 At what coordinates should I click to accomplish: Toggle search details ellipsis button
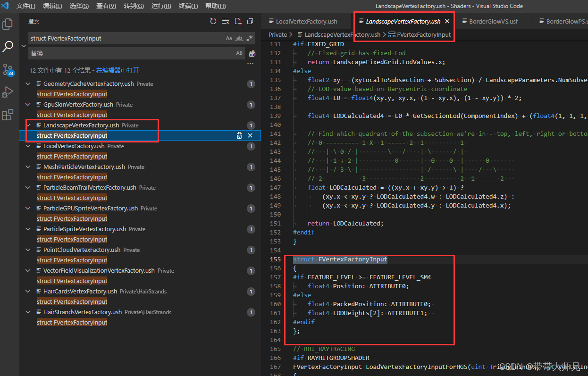[251, 63]
